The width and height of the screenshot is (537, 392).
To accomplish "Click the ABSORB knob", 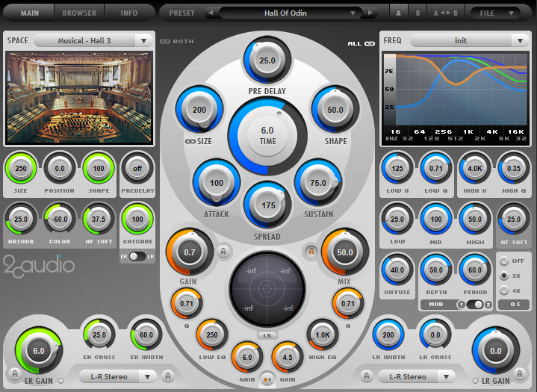I will (21, 219).
